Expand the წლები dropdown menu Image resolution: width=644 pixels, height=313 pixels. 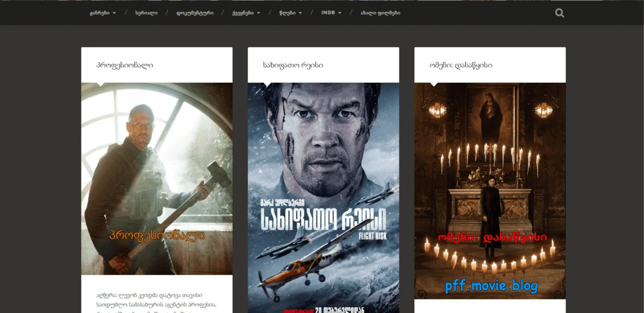coord(290,13)
